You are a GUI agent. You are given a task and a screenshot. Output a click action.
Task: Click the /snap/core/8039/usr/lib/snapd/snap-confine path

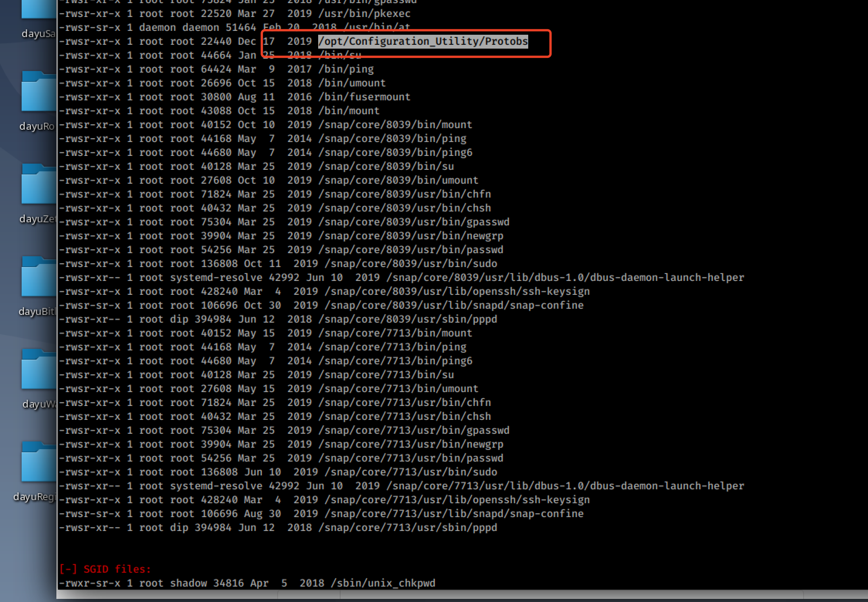coord(454,305)
